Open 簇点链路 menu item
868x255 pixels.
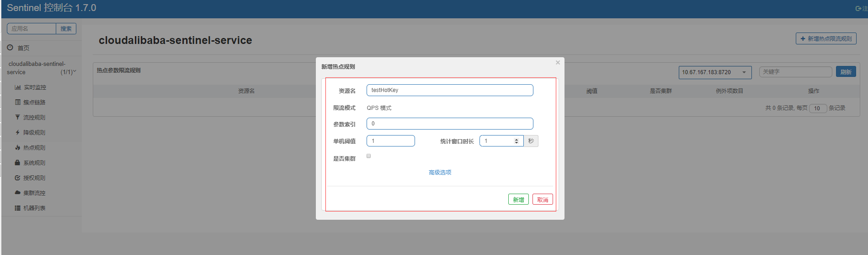click(x=34, y=102)
